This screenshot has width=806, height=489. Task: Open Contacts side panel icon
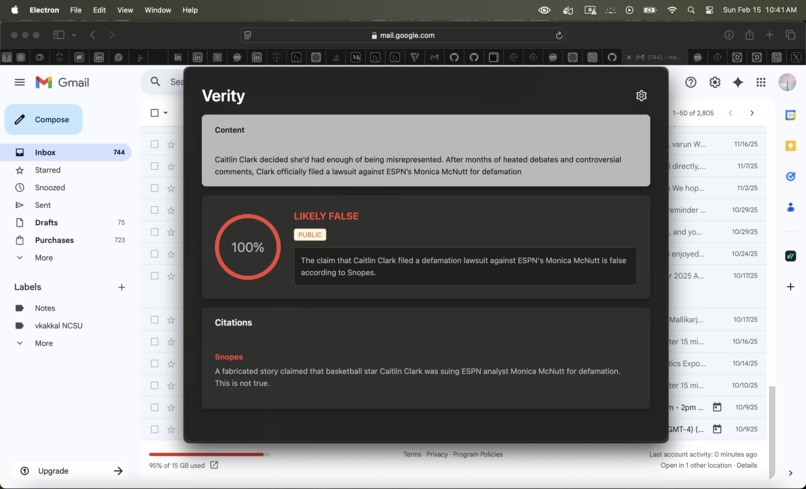coord(791,207)
